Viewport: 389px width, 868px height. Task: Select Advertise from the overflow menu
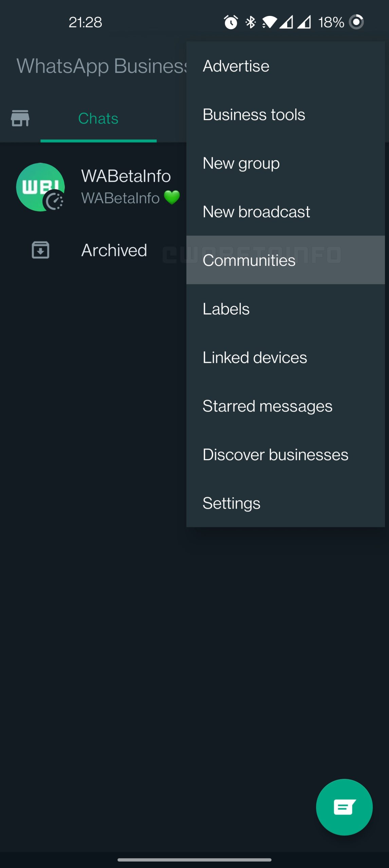pyautogui.click(x=285, y=66)
